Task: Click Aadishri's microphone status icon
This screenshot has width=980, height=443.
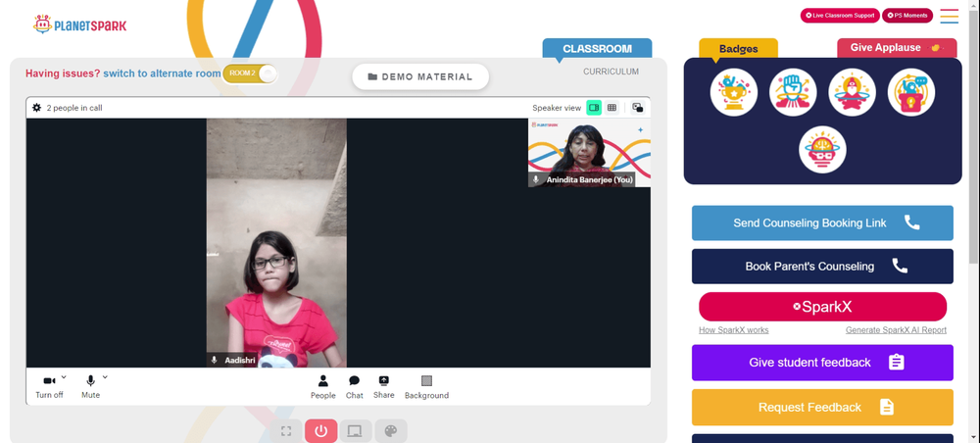Action: pos(215,361)
